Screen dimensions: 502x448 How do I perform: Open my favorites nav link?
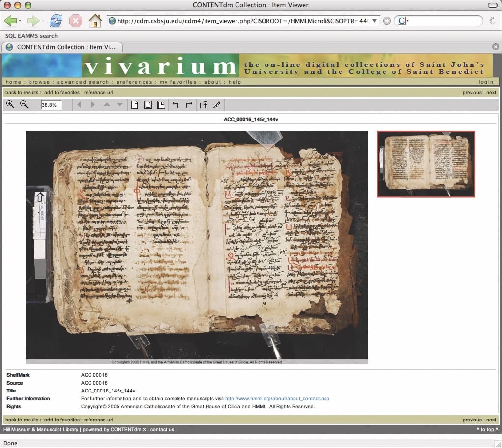(178, 82)
